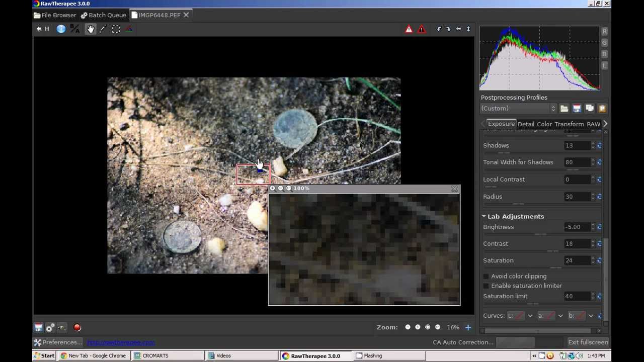This screenshot has height=362, width=644.
Task: Send image to external editor icon
Action: (62, 328)
